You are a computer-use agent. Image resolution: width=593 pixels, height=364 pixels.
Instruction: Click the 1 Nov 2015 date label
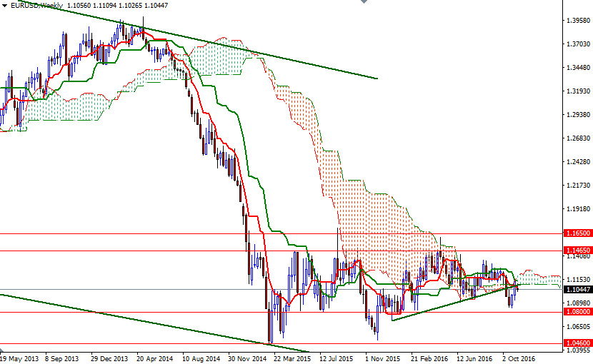tap(383, 358)
